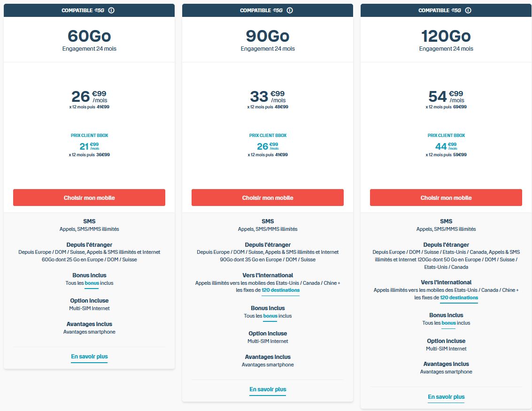Click info icon on 90Go plan header
The image size is (532, 411).
tap(290, 10)
